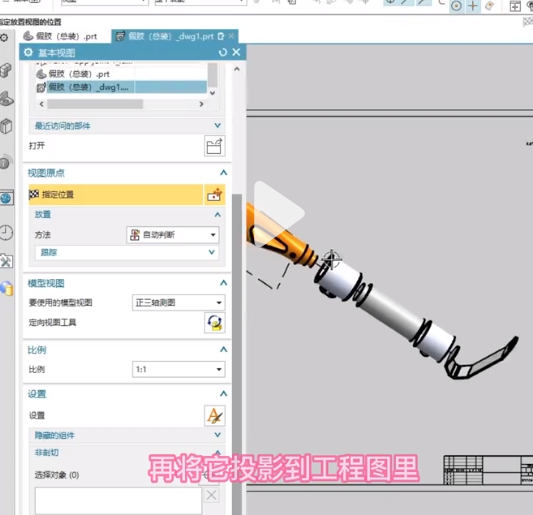Close the 基本视图 dialog
Viewport: 533px width, 515px height.
pos(236,52)
